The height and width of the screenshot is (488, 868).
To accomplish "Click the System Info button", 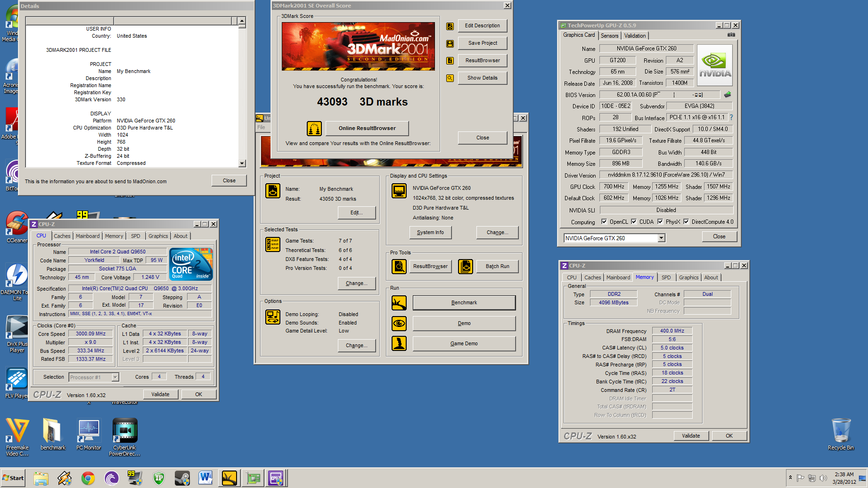I will point(430,233).
